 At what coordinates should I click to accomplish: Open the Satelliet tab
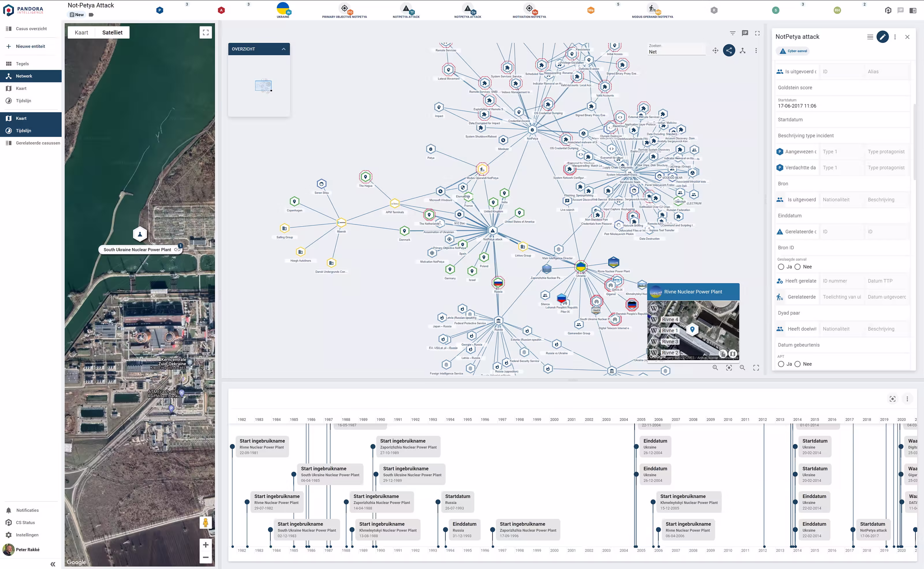click(x=112, y=32)
